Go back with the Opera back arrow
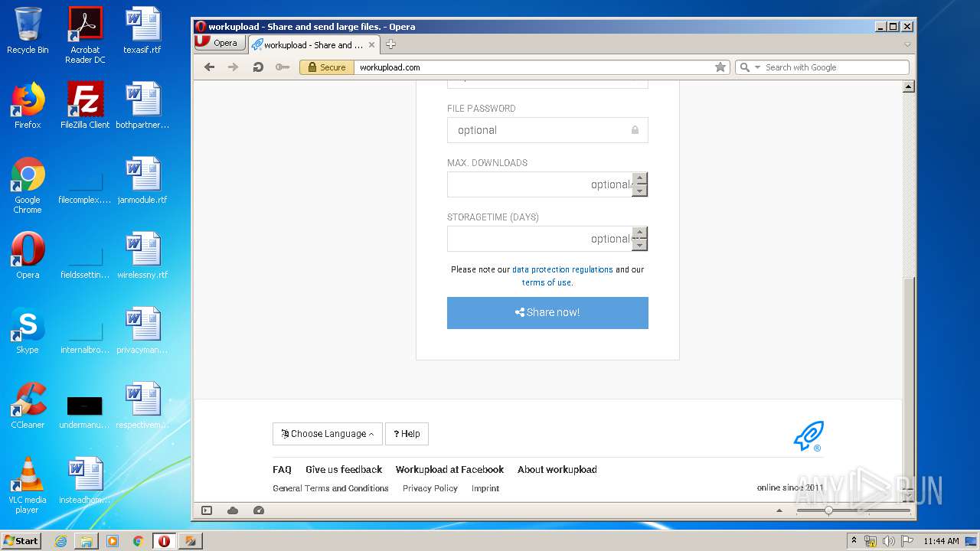This screenshot has height=551, width=980. [209, 67]
